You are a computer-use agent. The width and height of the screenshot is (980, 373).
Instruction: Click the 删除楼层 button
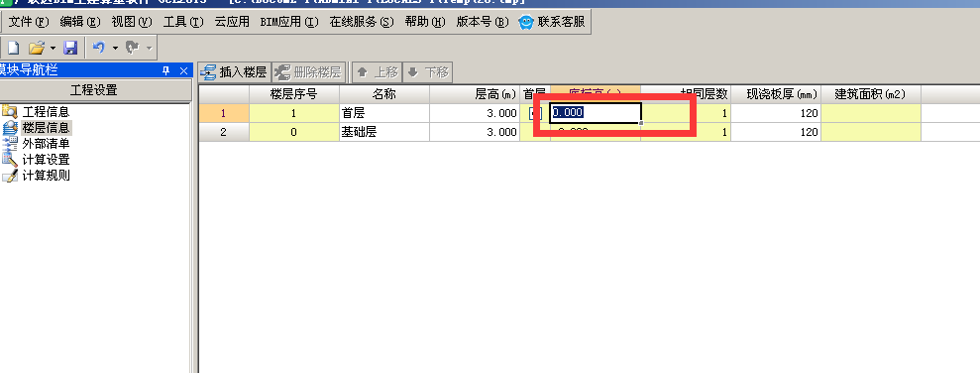click(x=308, y=72)
